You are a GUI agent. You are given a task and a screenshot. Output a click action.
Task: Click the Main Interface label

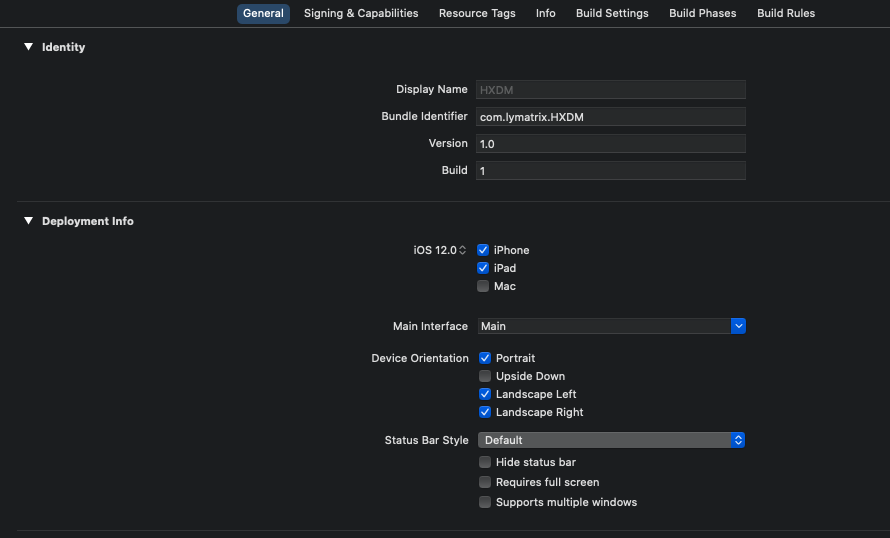430,326
